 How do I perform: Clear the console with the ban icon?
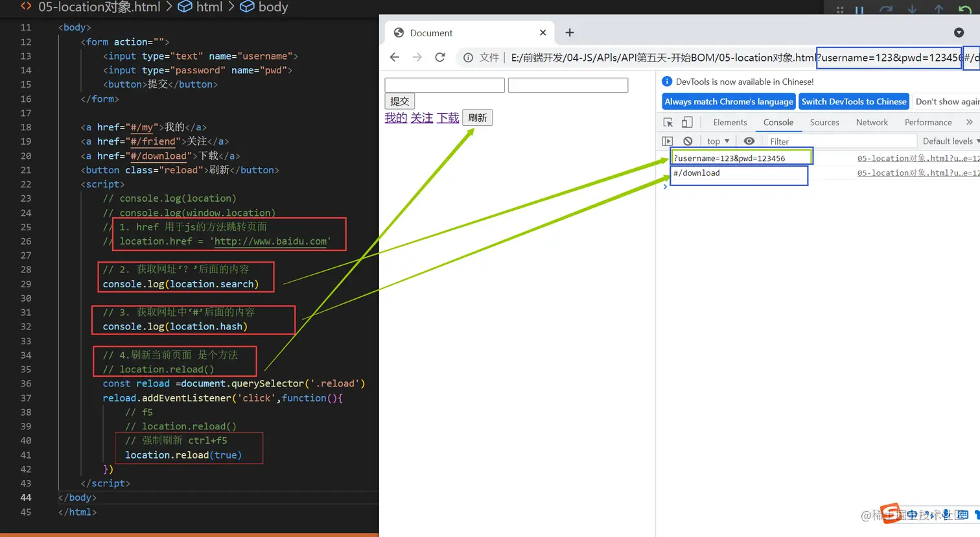pos(688,141)
